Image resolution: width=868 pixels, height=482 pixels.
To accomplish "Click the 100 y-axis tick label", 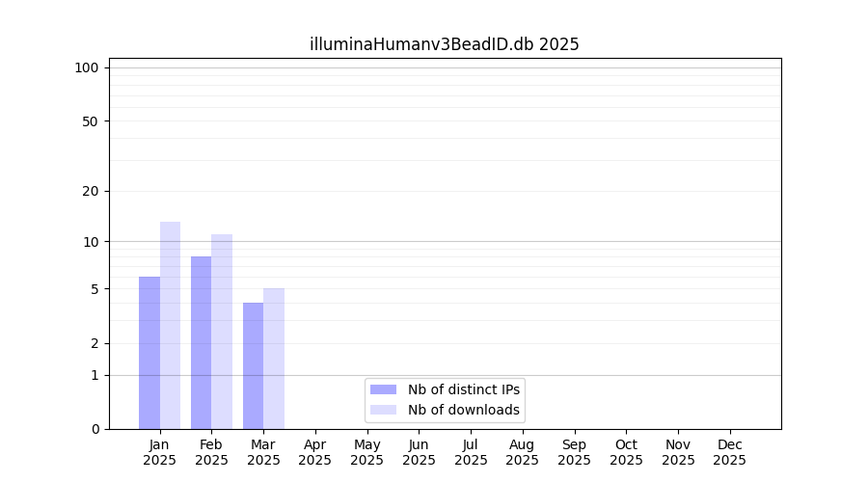I will point(87,67).
